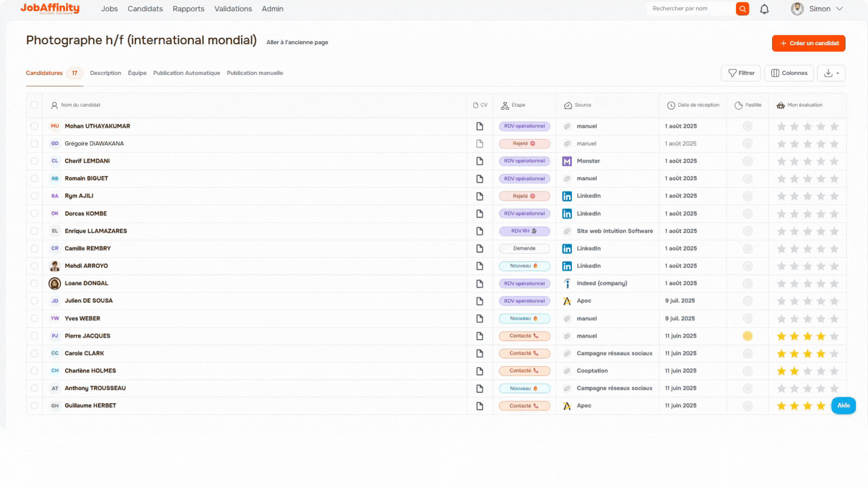Click the Indeed icon for Loane DONGAL
This screenshot has height=488, width=868.
click(567, 283)
